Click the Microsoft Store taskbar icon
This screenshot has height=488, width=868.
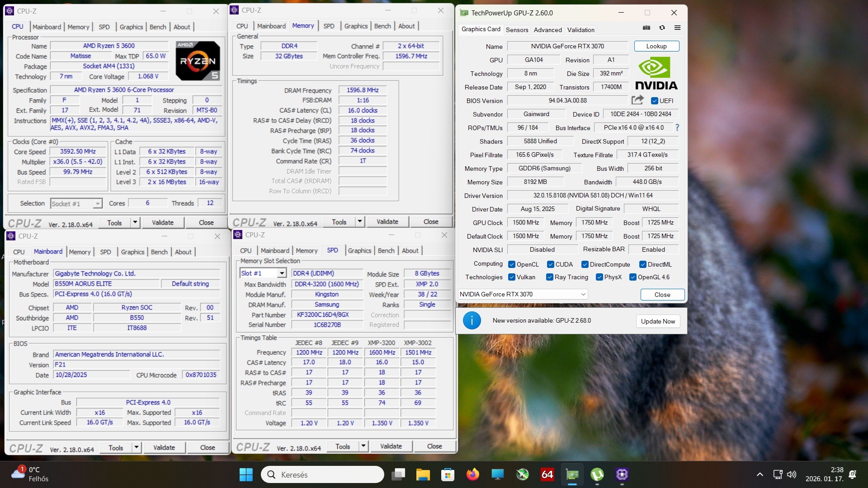(x=448, y=474)
